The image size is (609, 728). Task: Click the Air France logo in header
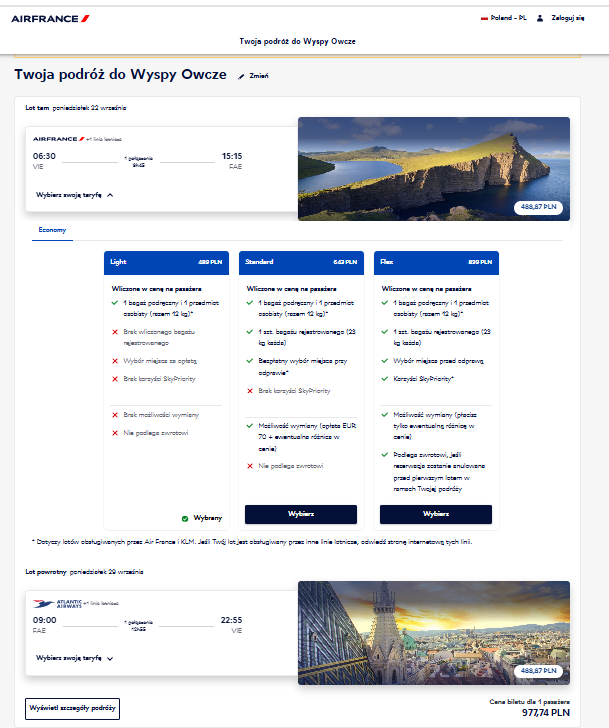click(50, 19)
